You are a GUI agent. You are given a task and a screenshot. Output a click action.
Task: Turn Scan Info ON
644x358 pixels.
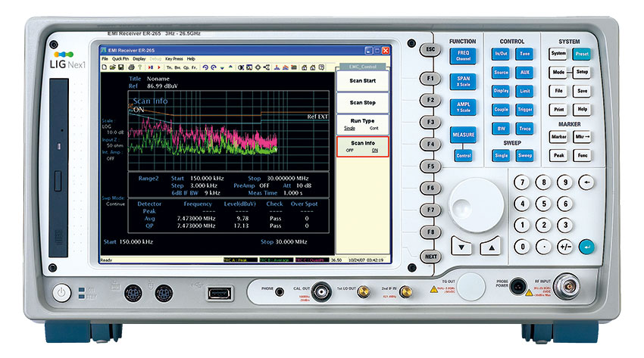pos(374,151)
